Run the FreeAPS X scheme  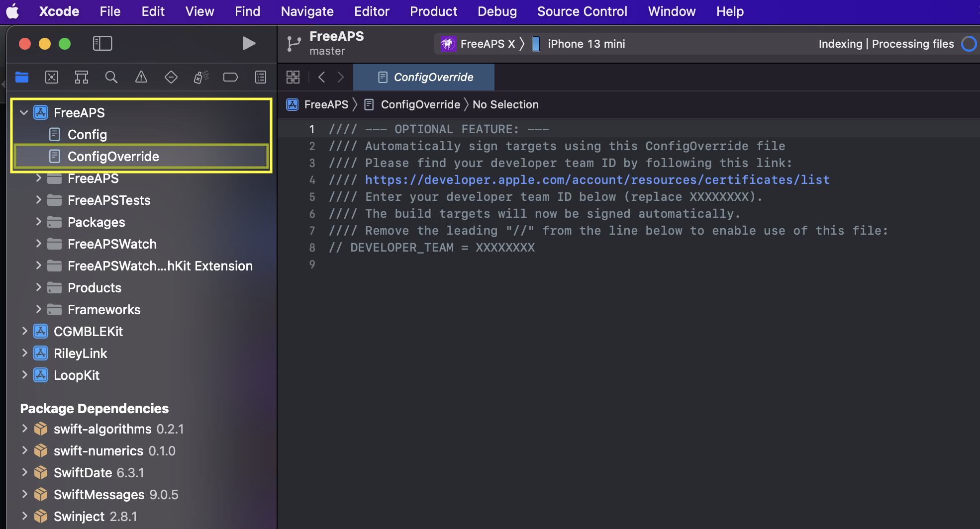tap(249, 43)
